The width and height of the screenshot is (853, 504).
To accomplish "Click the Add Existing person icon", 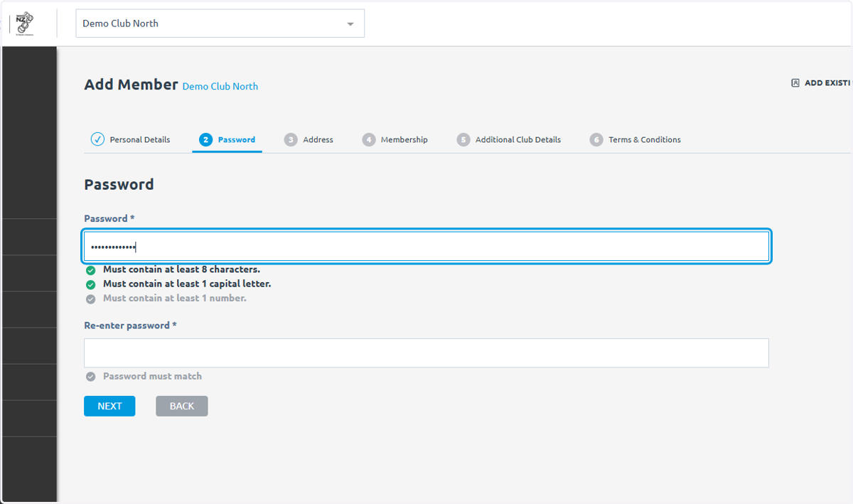I will pyautogui.click(x=795, y=83).
